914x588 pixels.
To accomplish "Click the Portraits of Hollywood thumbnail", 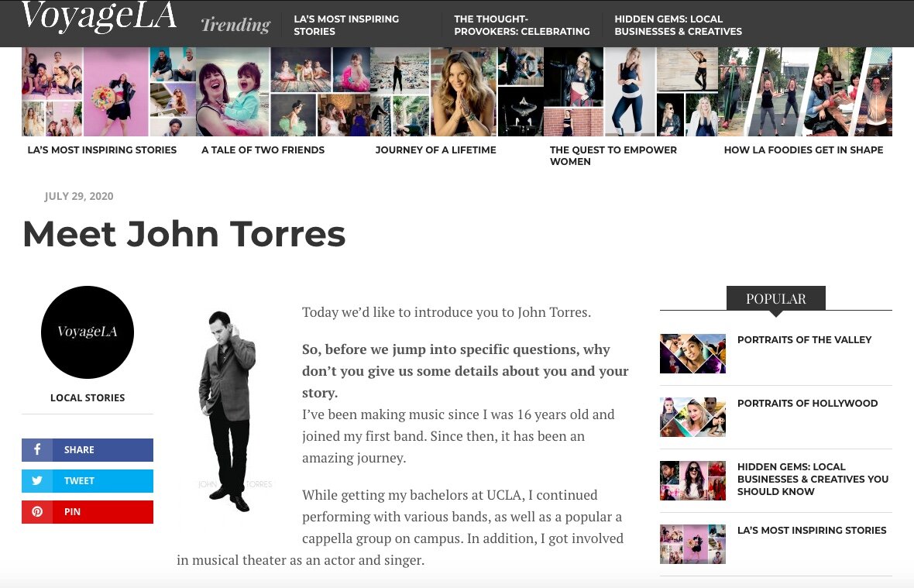I will [692, 417].
